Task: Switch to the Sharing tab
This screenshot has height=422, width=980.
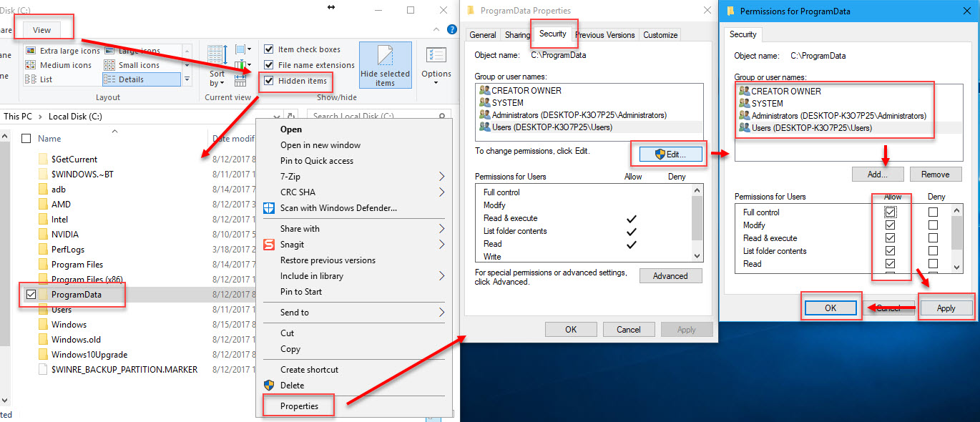Action: tap(517, 34)
